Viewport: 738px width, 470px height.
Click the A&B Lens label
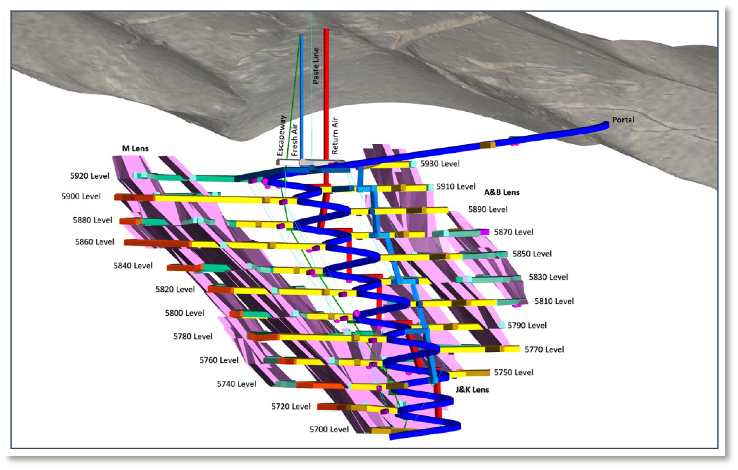point(502,191)
